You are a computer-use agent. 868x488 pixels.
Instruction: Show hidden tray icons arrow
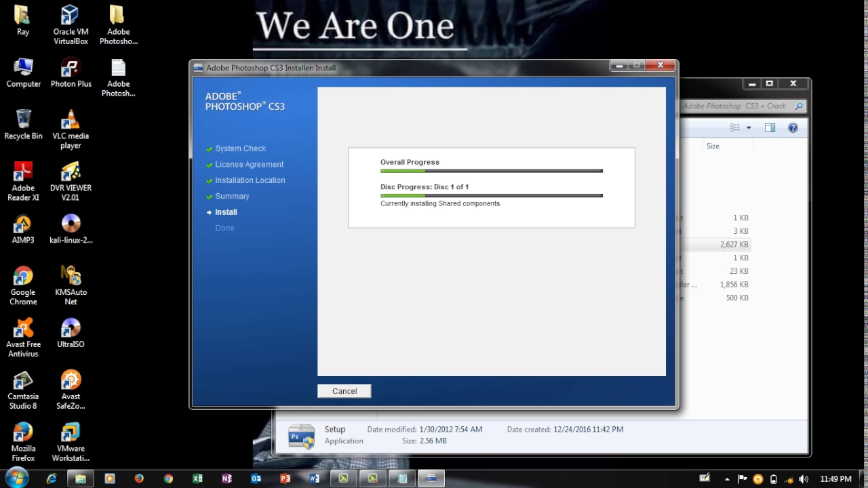coord(728,479)
